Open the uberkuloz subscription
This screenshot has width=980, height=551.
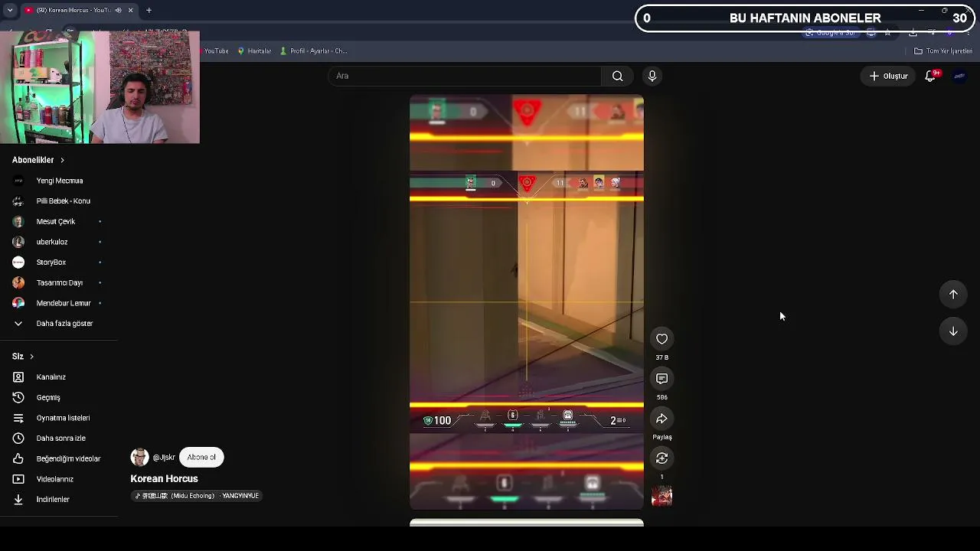59,242
